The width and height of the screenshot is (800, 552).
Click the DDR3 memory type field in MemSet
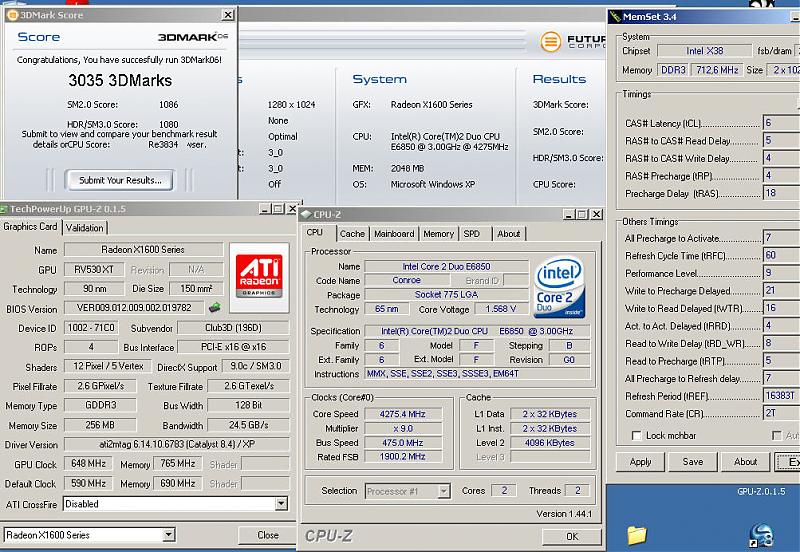673,70
